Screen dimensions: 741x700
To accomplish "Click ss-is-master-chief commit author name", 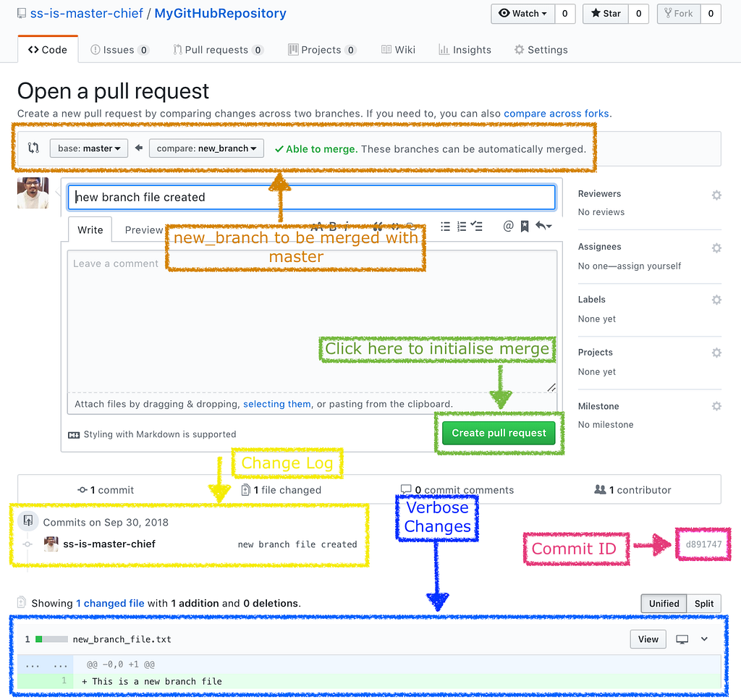I will 109,544.
